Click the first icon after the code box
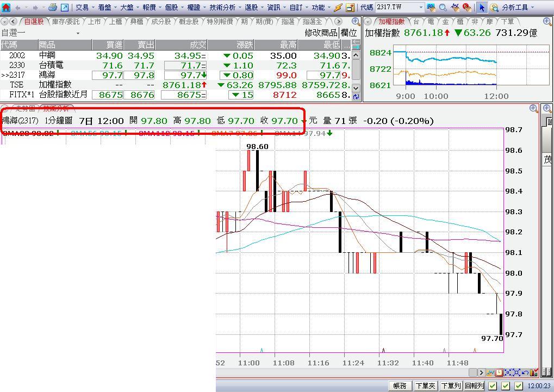The image size is (554, 392). 431,7
